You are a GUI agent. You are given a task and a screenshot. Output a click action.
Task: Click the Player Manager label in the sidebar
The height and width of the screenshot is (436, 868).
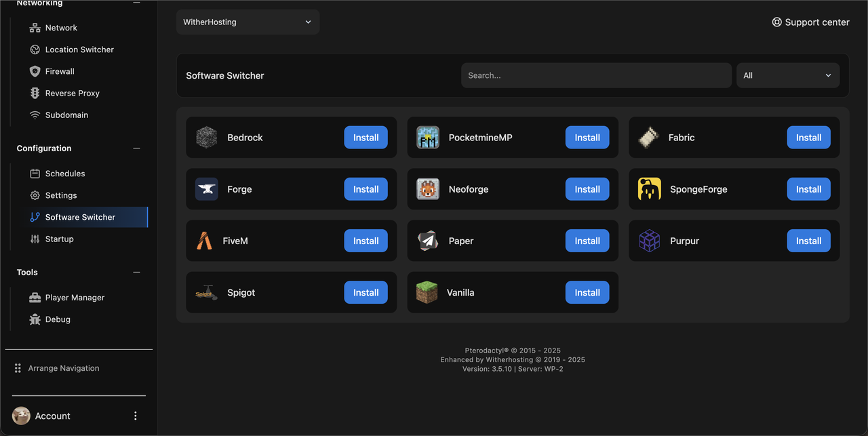pos(75,298)
